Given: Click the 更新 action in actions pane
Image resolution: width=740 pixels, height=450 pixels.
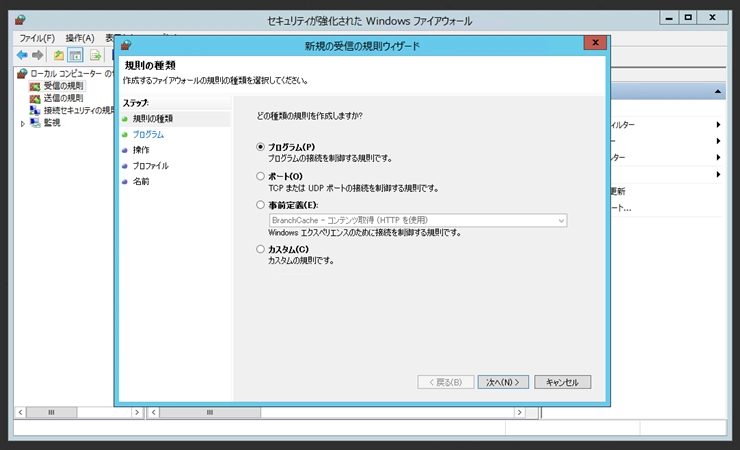Looking at the screenshot, I should coord(618,191).
